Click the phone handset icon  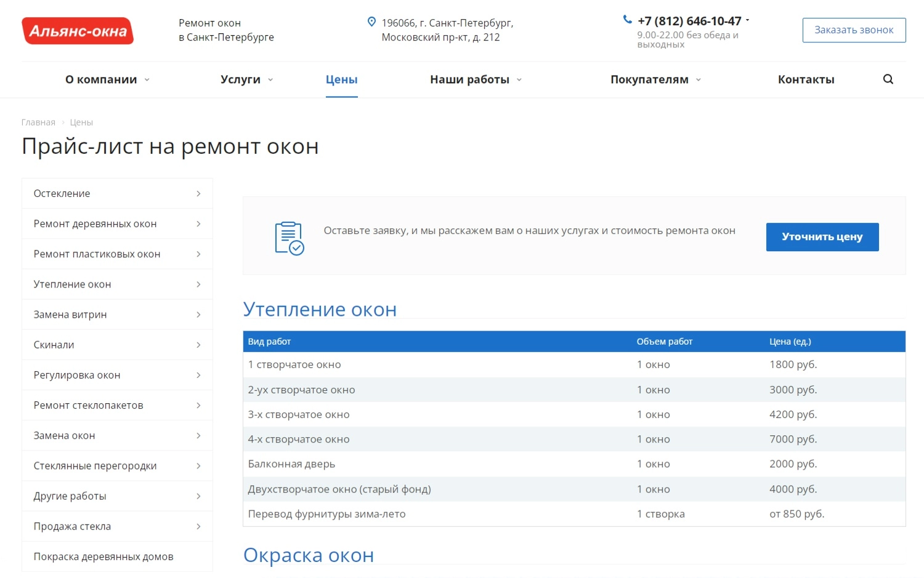628,20
